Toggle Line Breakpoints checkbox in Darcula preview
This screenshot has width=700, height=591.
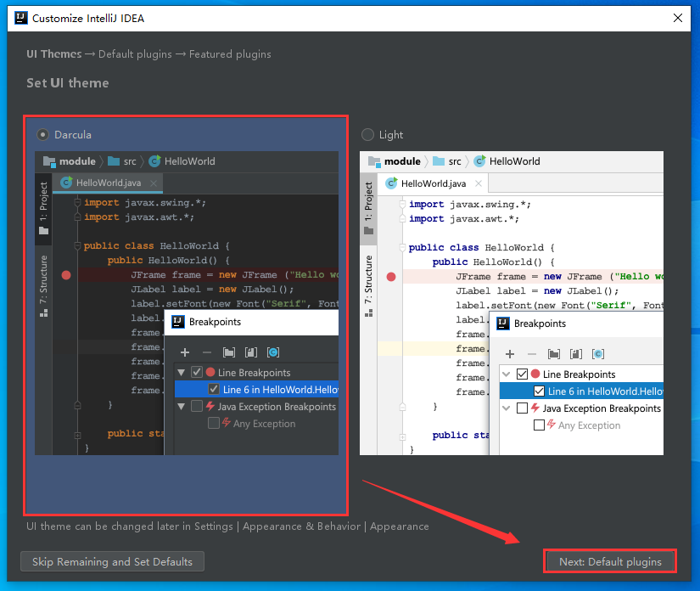(197, 372)
